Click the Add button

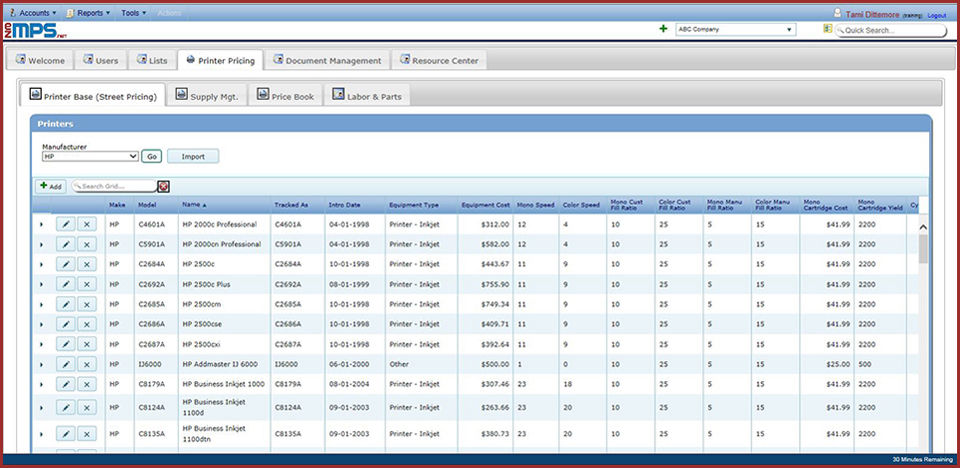point(51,186)
